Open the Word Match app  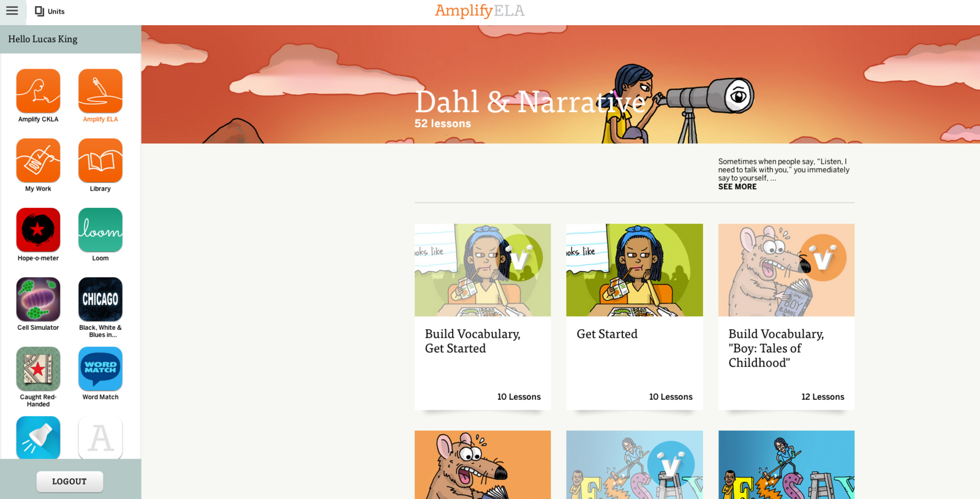(100, 369)
